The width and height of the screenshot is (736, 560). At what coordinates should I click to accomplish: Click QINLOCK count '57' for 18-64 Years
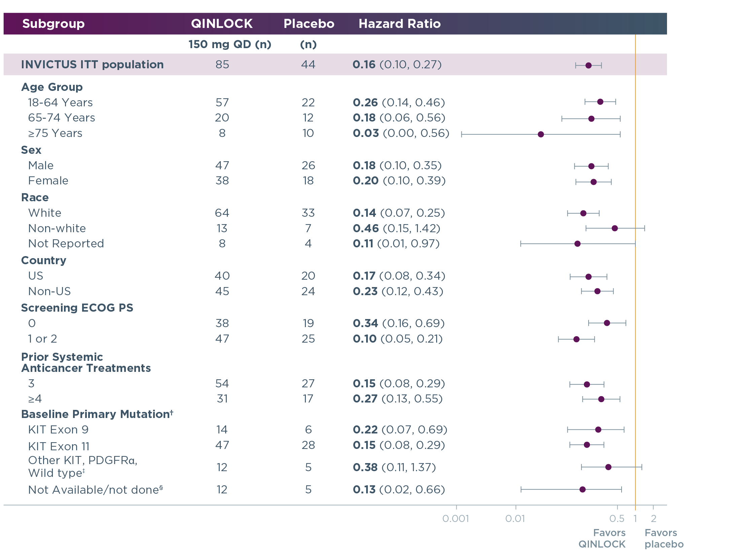222,102
